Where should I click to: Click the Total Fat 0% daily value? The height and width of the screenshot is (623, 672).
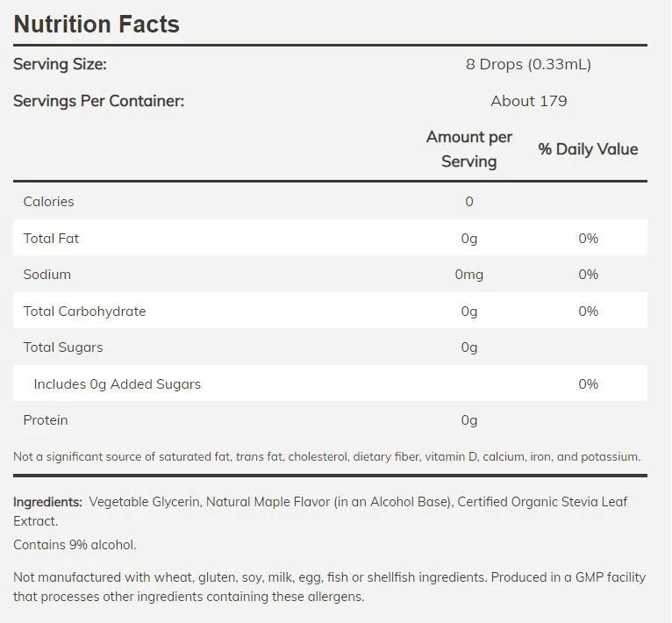pyautogui.click(x=588, y=239)
